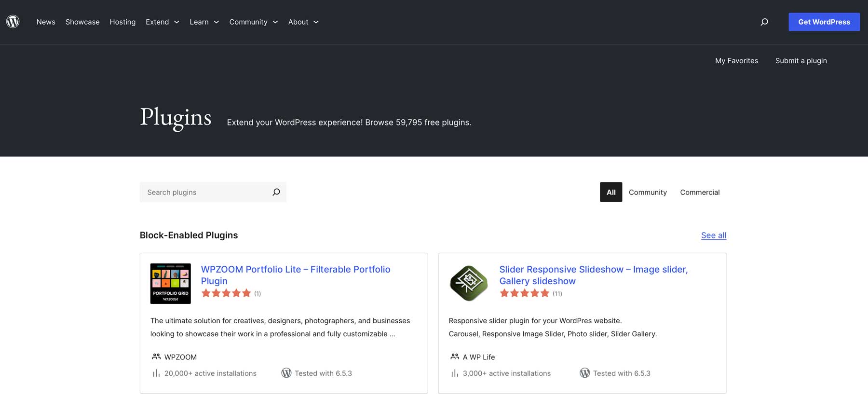The image size is (868, 399).
Task: Select the Community filter tab
Action: tap(648, 192)
